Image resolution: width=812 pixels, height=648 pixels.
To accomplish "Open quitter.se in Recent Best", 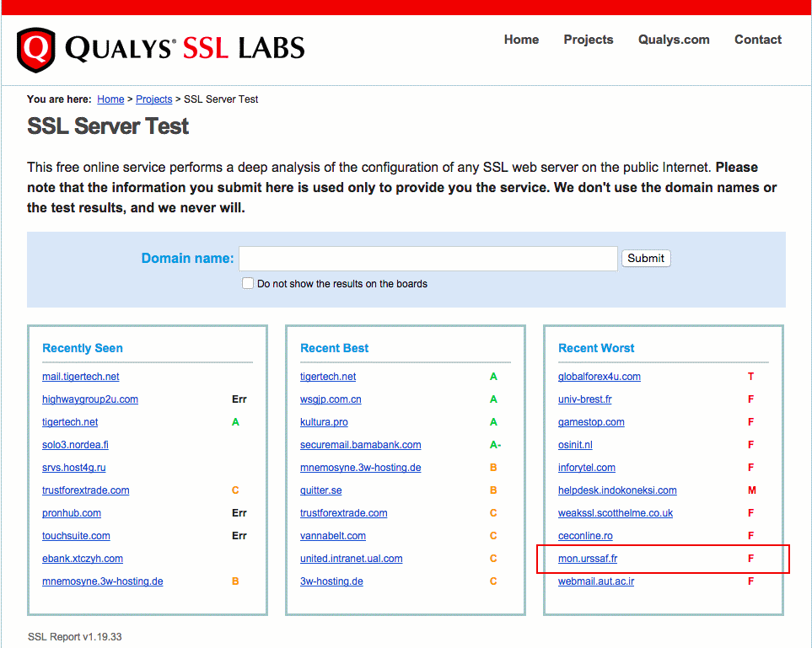I will [321, 490].
